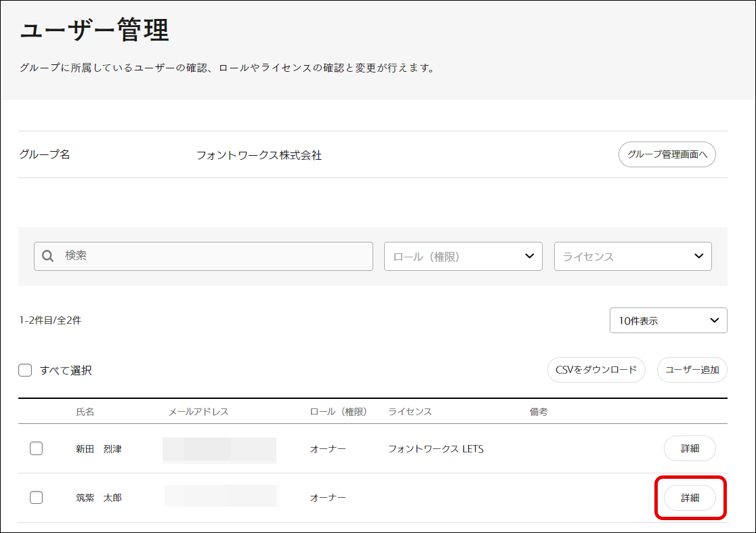756x533 pixels.
Task: Open the ロール（権限） filter dropdown
Action: (463, 257)
